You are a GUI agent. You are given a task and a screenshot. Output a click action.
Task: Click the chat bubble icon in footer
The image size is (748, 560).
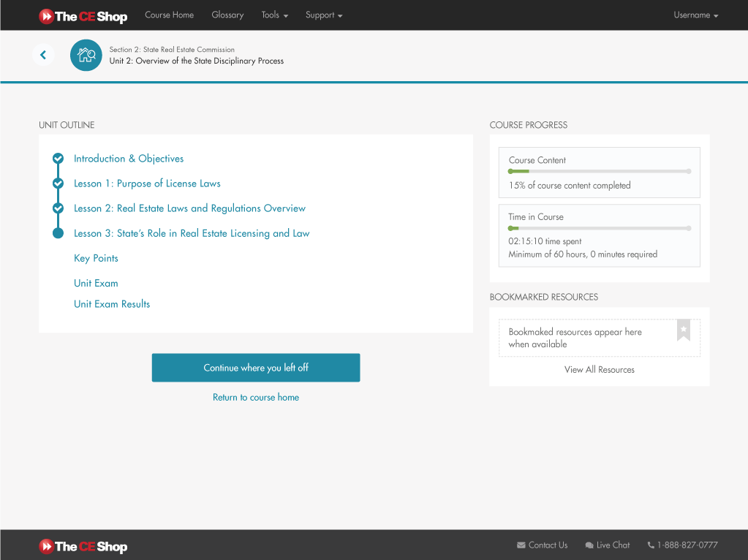click(x=589, y=545)
